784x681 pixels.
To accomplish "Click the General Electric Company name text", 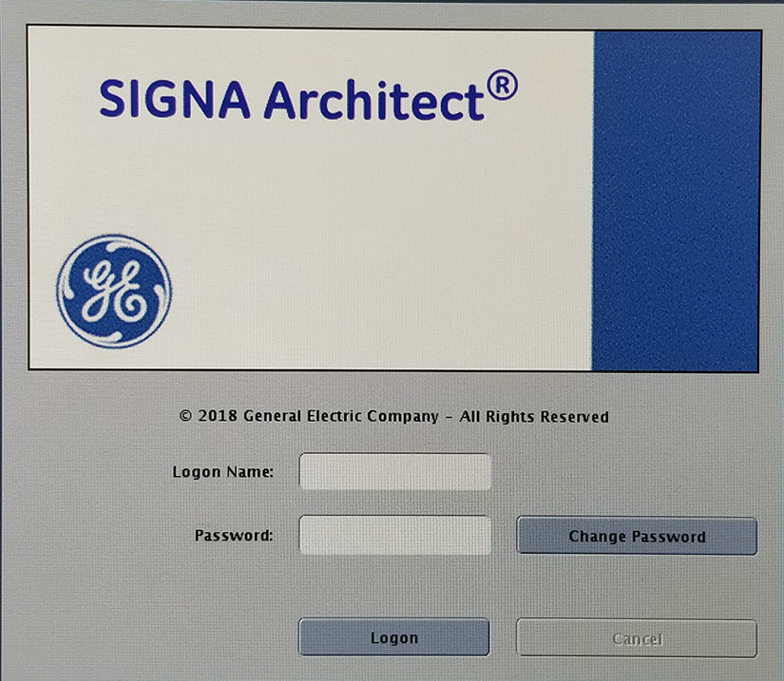I will [x=341, y=416].
